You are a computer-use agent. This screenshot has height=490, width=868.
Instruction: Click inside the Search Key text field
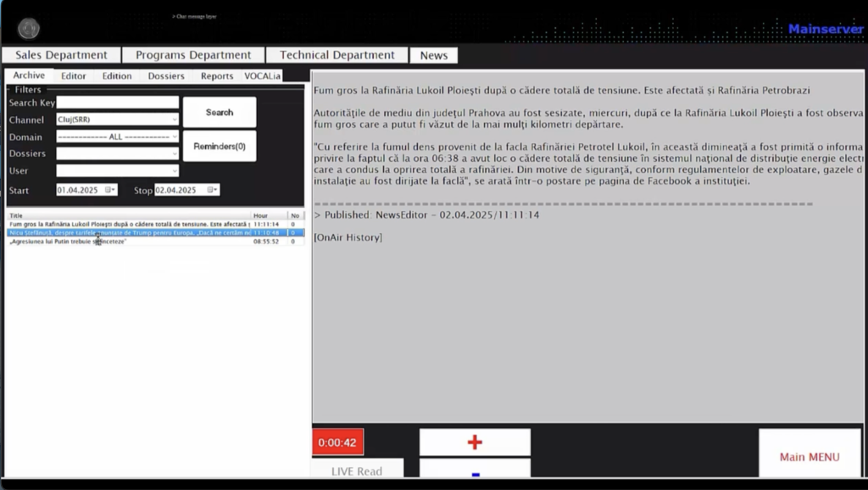click(118, 103)
